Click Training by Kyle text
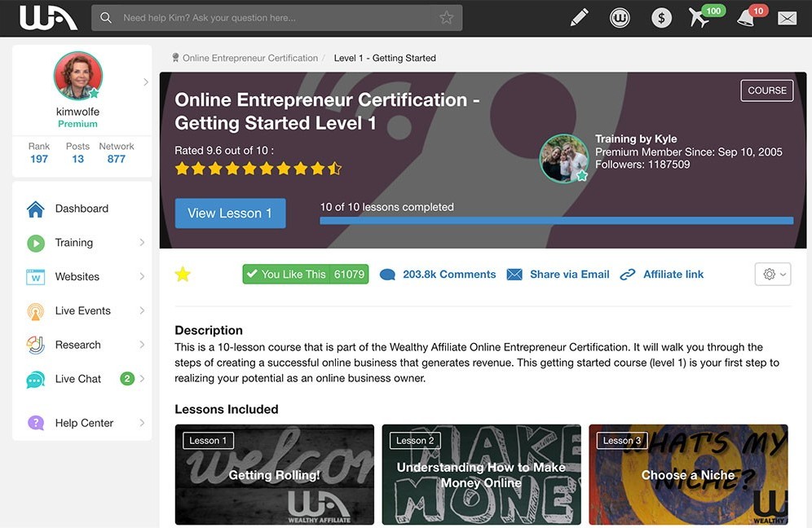 [636, 139]
